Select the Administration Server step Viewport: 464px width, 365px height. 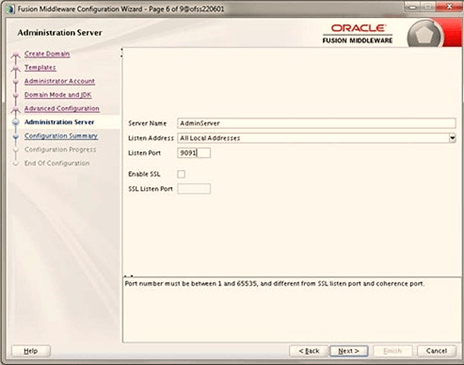(59, 122)
